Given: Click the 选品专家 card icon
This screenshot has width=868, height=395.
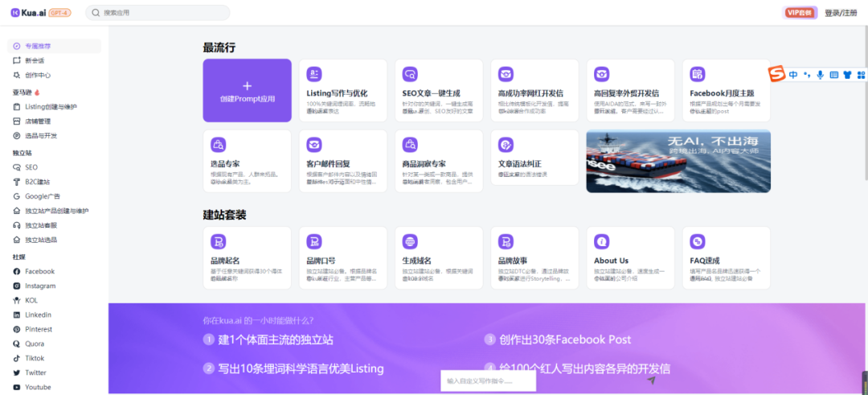Looking at the screenshot, I should click(218, 145).
